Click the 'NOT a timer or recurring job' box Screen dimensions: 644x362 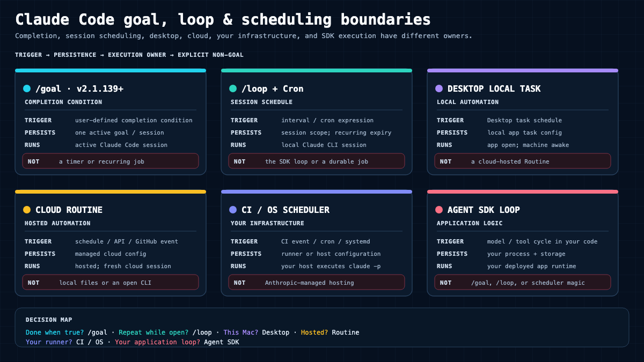111,161
